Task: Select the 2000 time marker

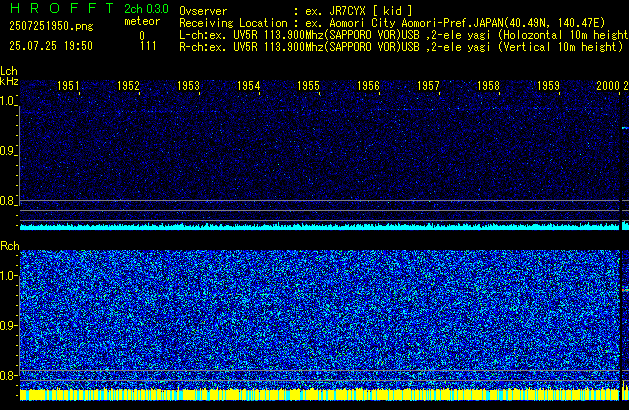Action: click(x=608, y=86)
